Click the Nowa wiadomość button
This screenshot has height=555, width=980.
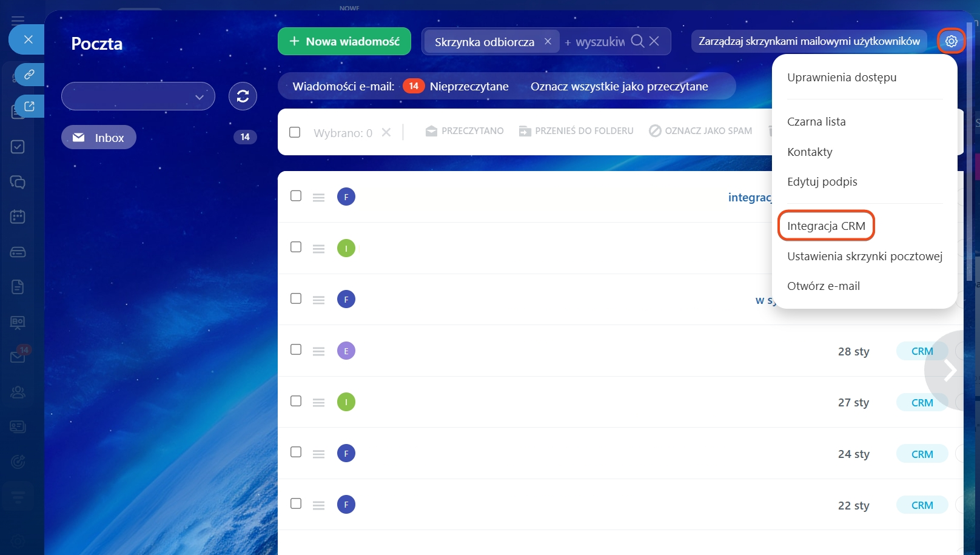click(x=344, y=41)
